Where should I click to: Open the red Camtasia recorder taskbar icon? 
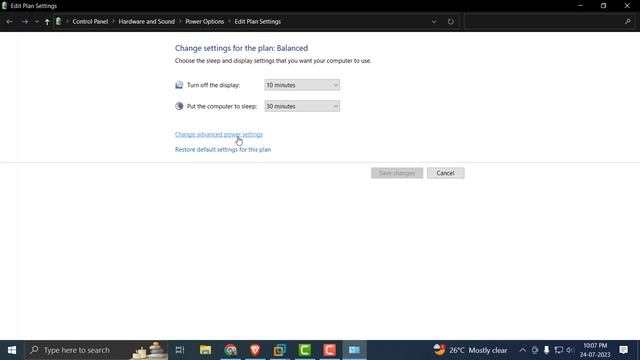[x=329, y=350]
